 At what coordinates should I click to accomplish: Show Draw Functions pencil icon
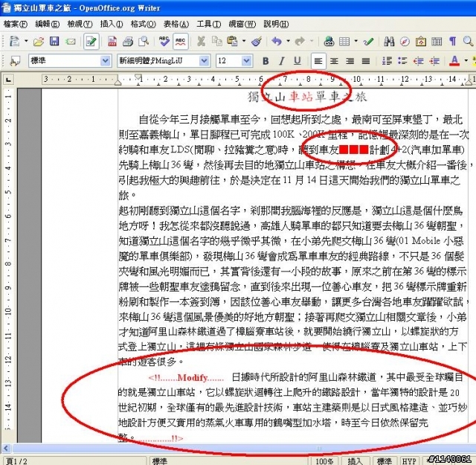368,41
